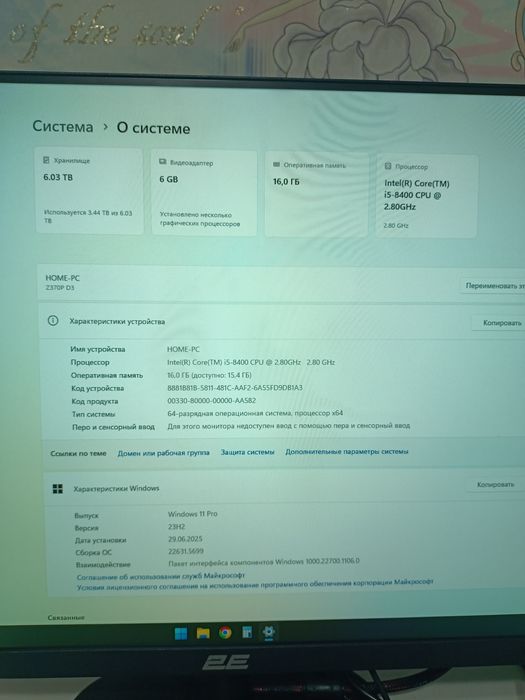Select the device ID value 8881B81B-5811-481C
525x700 pixels.
pos(235,388)
